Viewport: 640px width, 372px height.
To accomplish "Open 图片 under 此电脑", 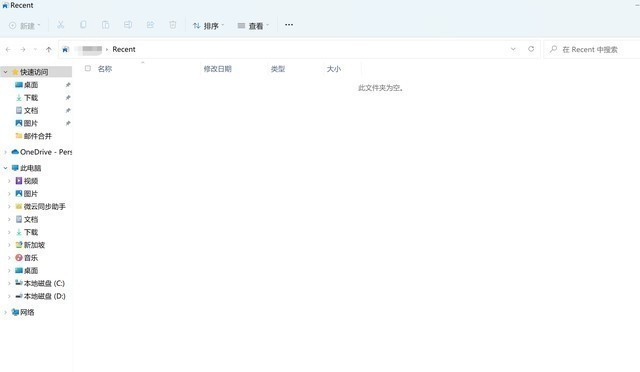I will pyautogui.click(x=31, y=194).
